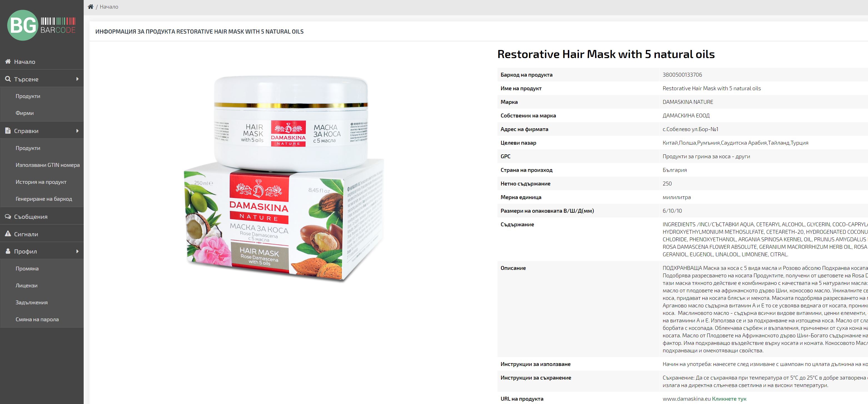Go to История на продукт

tap(41, 182)
